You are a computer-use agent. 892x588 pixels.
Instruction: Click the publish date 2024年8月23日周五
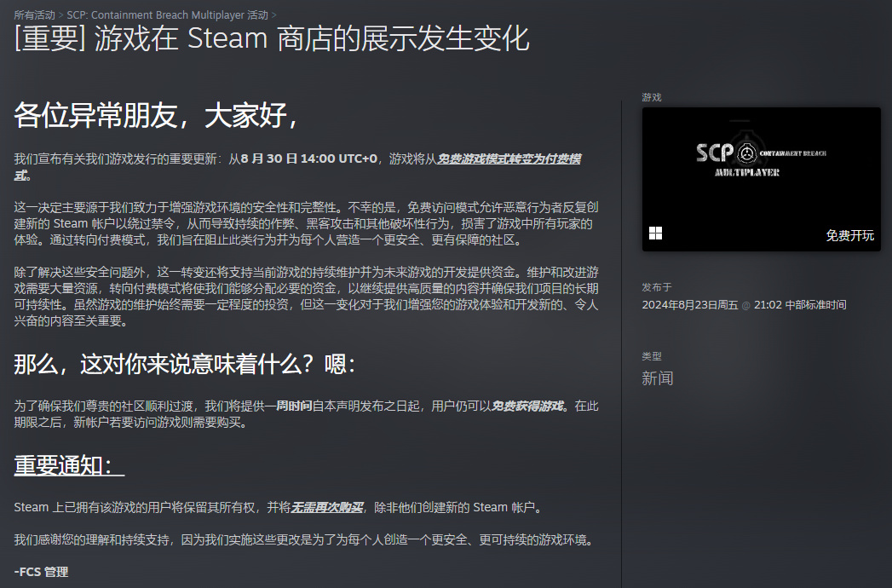(690, 305)
